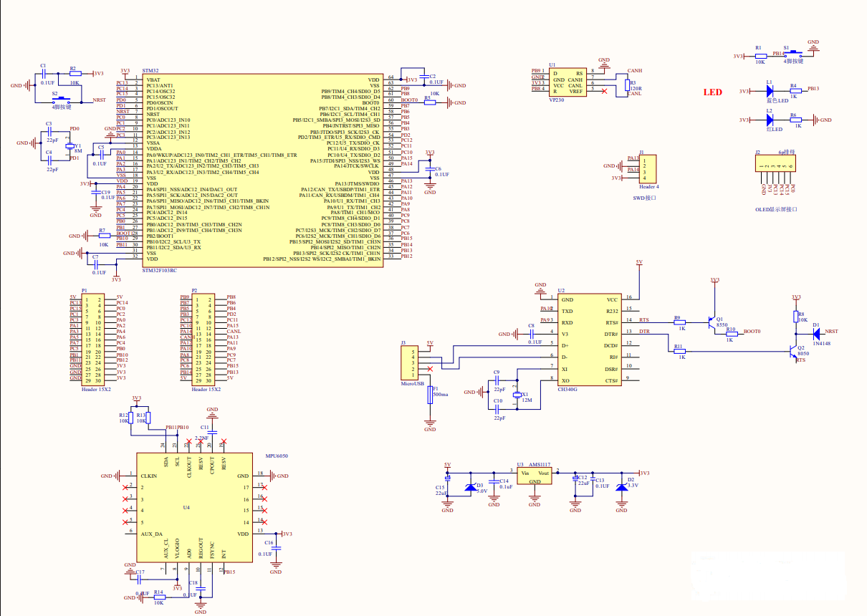
Task: Click the C19 capacitor symbol
Action: click(x=95, y=193)
